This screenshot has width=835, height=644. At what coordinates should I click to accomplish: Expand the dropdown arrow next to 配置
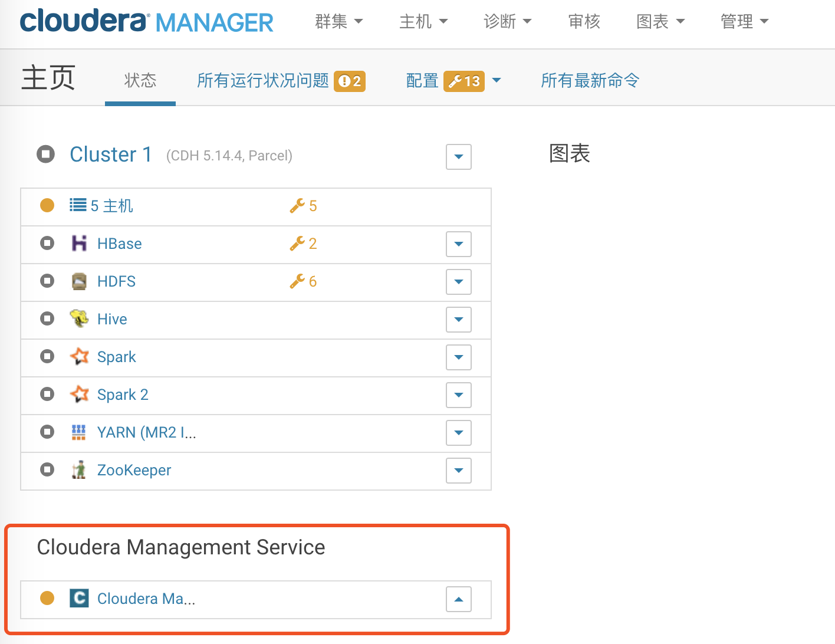point(497,80)
